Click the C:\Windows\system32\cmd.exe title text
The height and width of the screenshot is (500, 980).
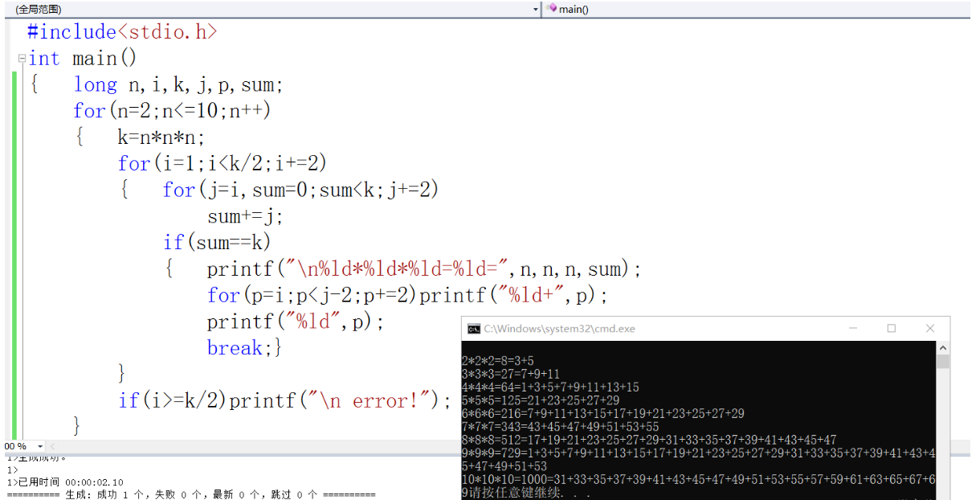(x=559, y=329)
